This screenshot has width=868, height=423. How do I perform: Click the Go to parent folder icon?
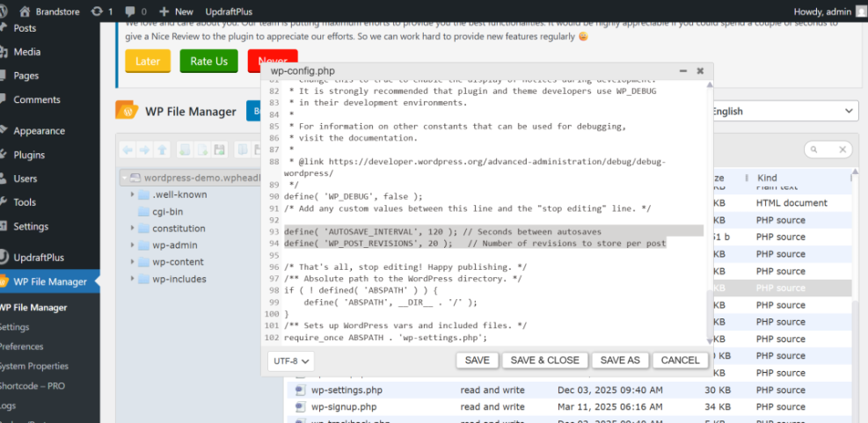pyautogui.click(x=162, y=150)
